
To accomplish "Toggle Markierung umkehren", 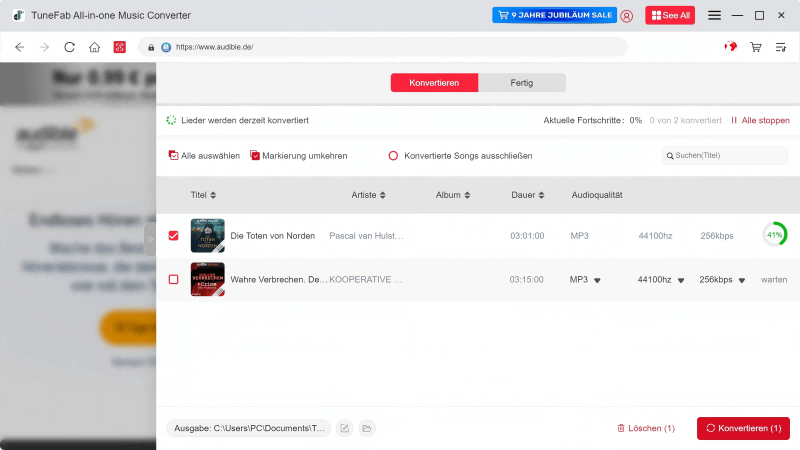I will [x=299, y=156].
